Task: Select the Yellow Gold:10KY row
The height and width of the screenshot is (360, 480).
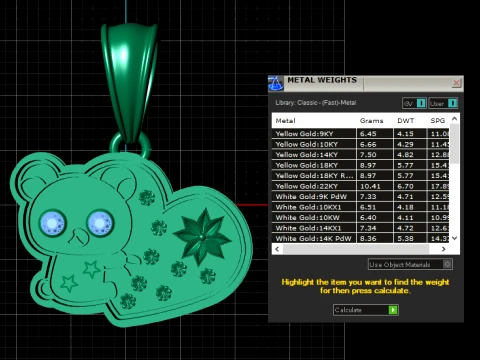Action: coord(361,144)
